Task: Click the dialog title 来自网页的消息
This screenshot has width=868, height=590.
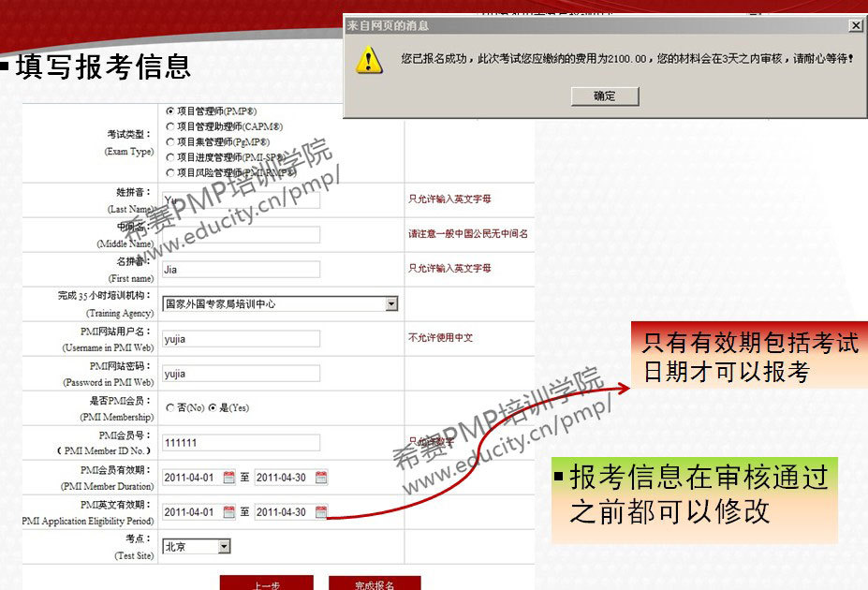Action: (x=388, y=25)
